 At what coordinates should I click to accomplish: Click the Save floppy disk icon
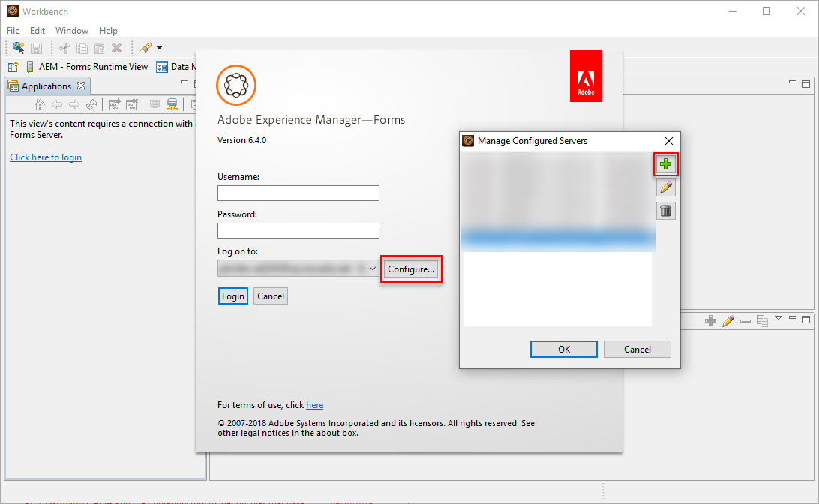pos(36,49)
